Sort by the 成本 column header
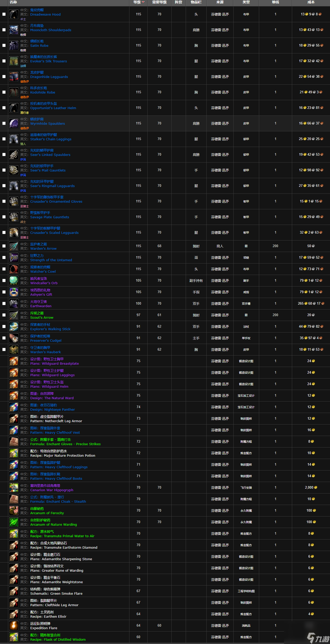The height and width of the screenshot is (644, 330). (311, 2)
